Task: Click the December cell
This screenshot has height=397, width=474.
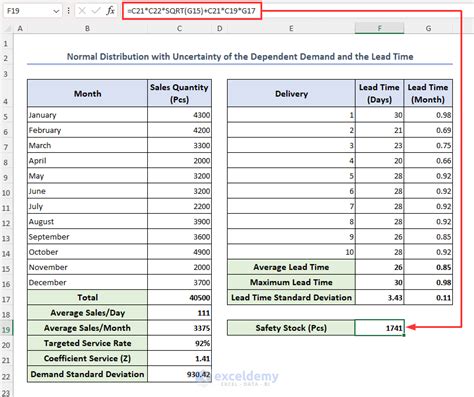Action: pyautogui.click(x=87, y=282)
